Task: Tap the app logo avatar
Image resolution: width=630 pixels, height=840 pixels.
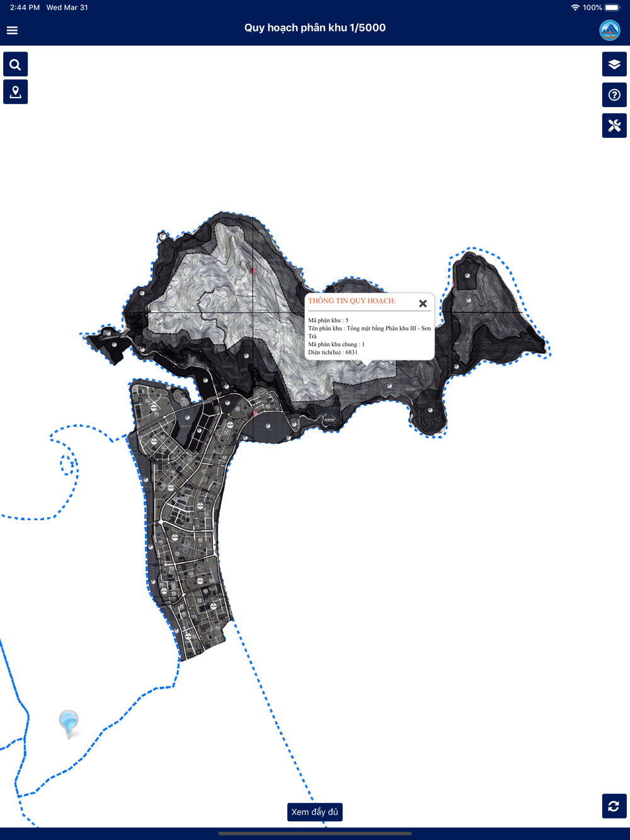Action: pos(610,30)
